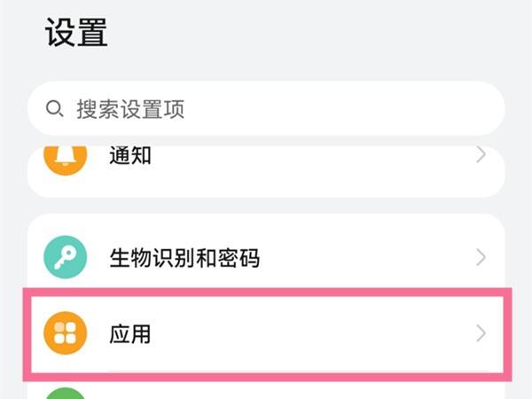Tap the partially visible card below 应用
This screenshot has width=532, height=399.
[x=266, y=392]
